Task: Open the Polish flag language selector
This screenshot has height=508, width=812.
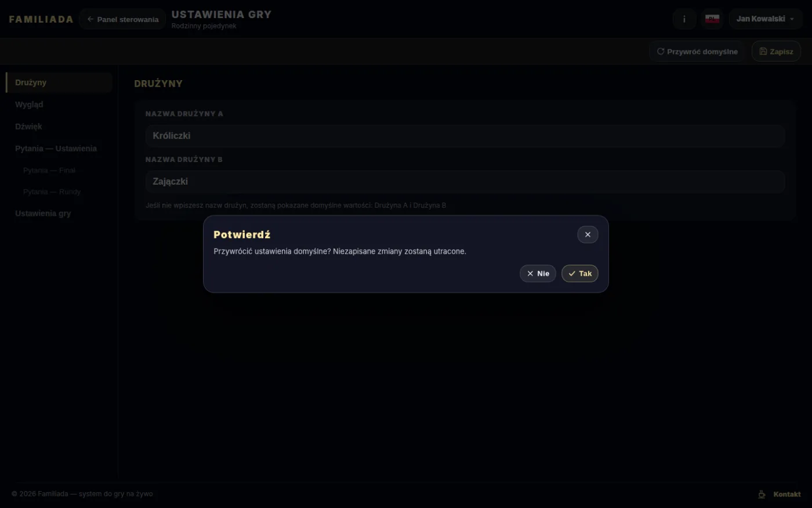Action: [x=712, y=19]
